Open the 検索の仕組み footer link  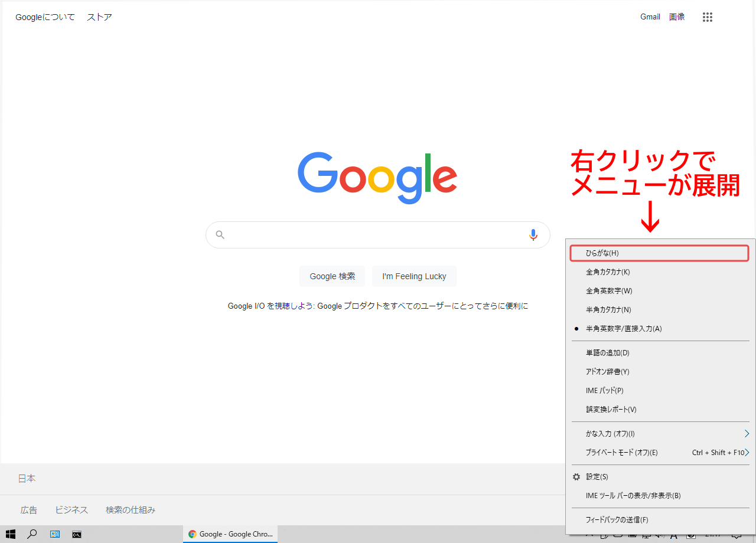[x=131, y=510]
